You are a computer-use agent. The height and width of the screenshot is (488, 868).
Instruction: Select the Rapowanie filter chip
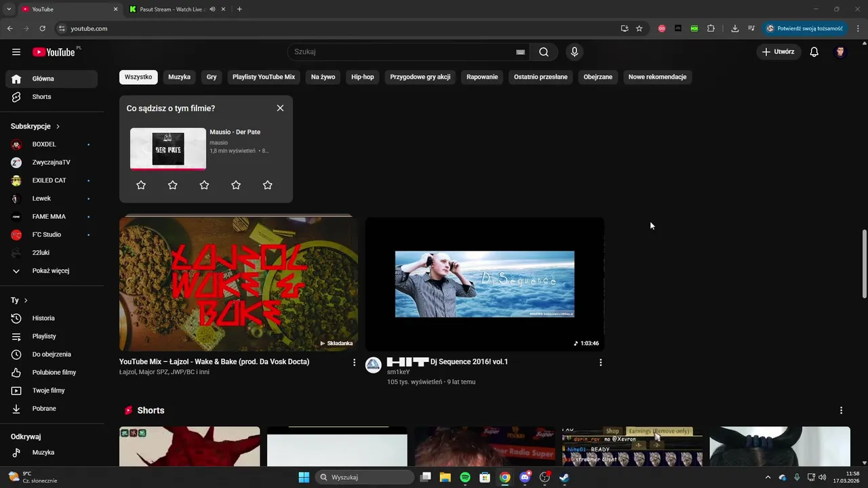[x=482, y=77]
